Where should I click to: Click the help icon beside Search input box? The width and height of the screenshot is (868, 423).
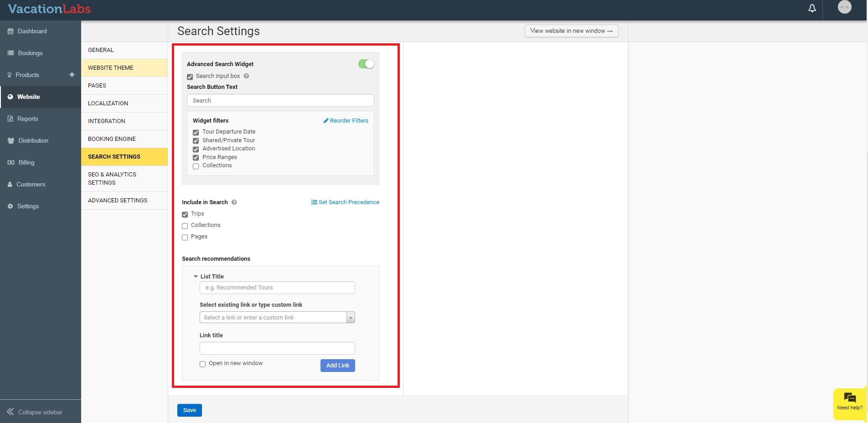[246, 76]
